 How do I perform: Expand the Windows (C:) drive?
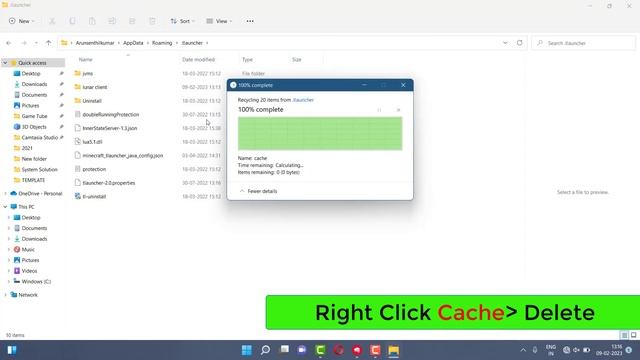pos(9,282)
